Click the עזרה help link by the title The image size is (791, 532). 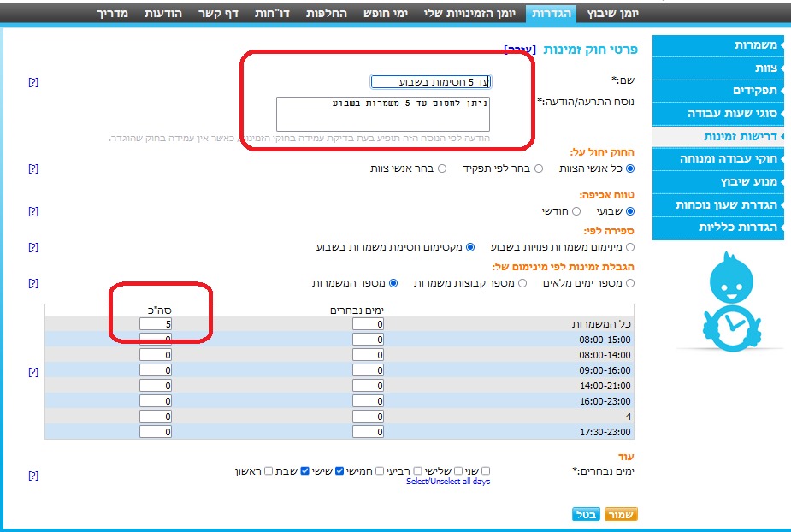(x=520, y=50)
